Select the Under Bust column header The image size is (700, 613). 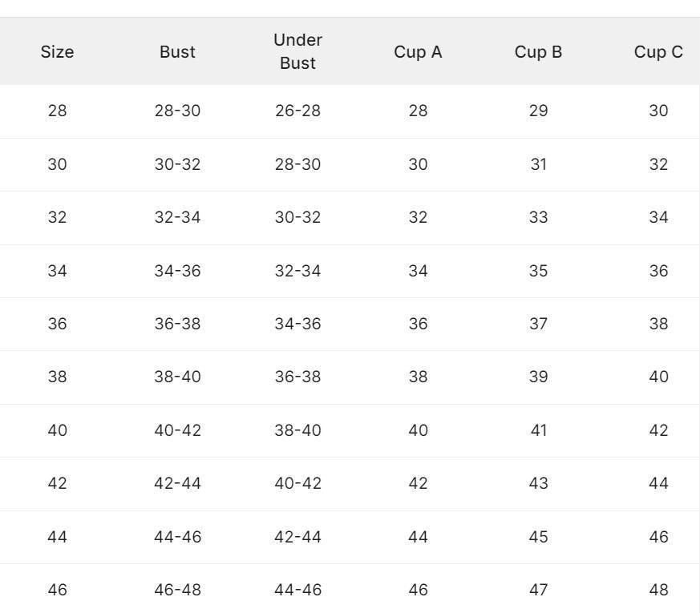(297, 51)
